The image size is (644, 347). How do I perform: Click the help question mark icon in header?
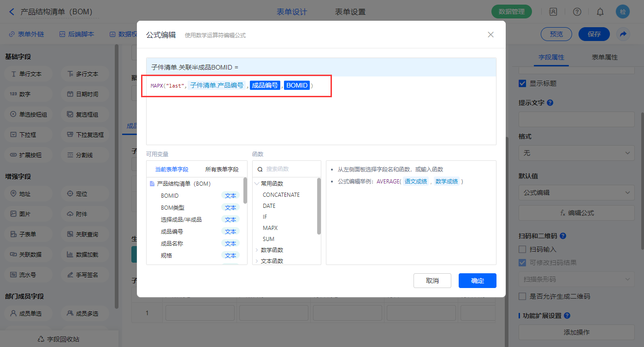point(577,12)
